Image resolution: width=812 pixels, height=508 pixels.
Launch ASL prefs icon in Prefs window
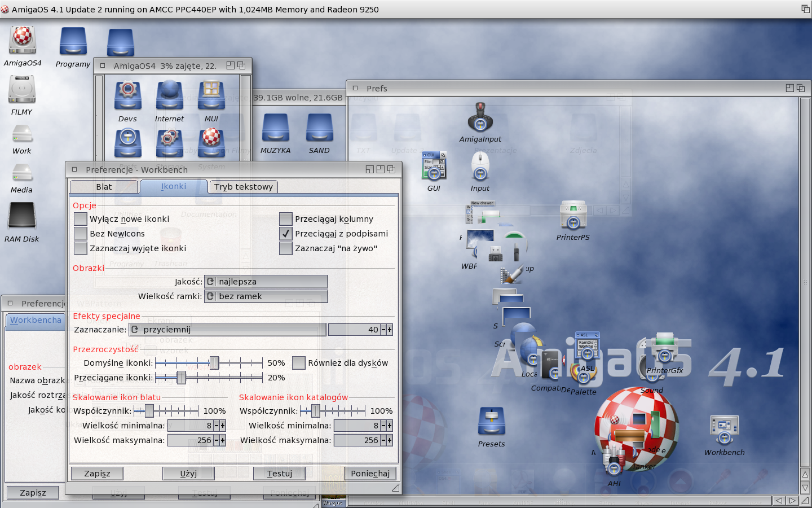point(587,347)
